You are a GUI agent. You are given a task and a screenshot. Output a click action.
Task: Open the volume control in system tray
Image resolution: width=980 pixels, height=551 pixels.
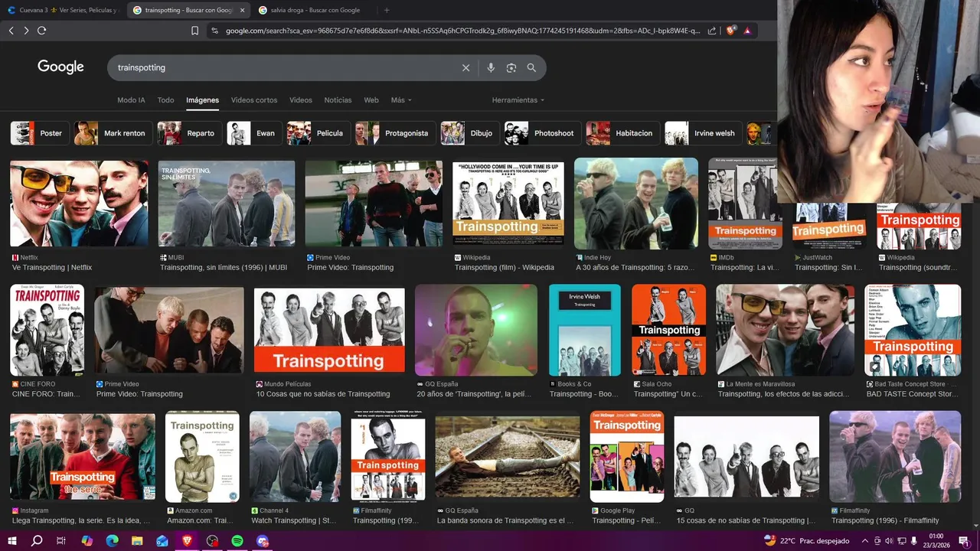[888, 540]
